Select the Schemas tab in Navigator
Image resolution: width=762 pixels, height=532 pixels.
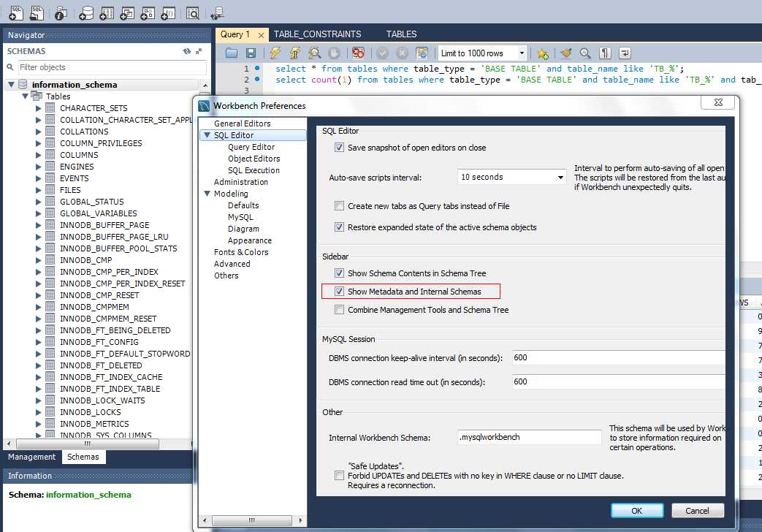83,457
